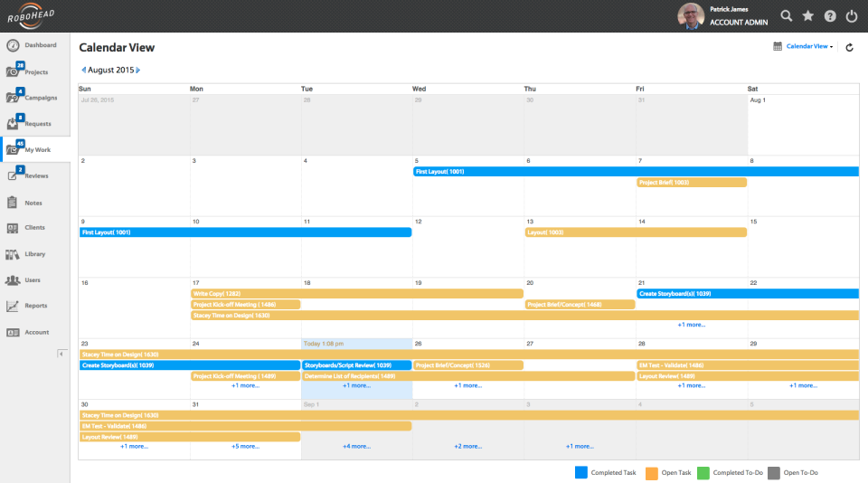Open favorites star icon in header
The width and height of the screenshot is (868, 483).
(x=808, y=16)
